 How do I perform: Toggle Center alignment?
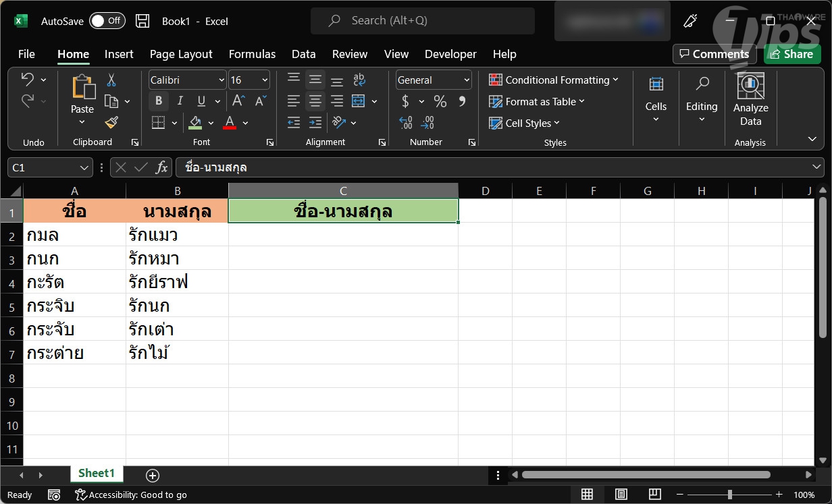[315, 101]
